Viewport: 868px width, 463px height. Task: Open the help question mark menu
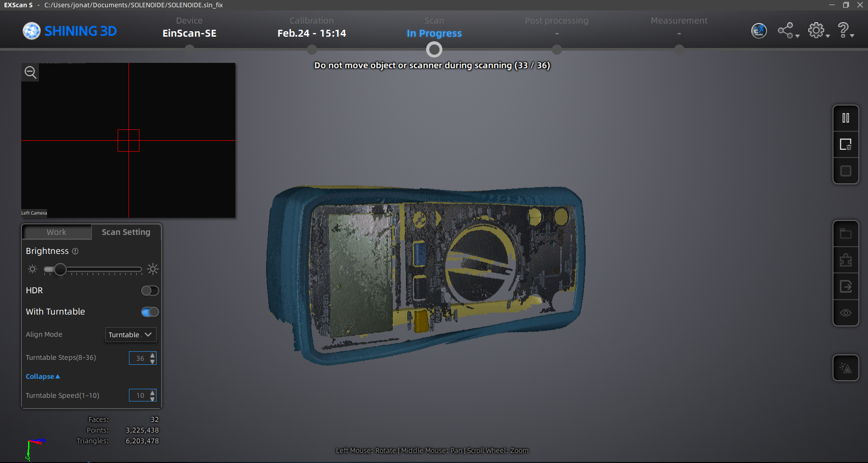click(x=845, y=31)
